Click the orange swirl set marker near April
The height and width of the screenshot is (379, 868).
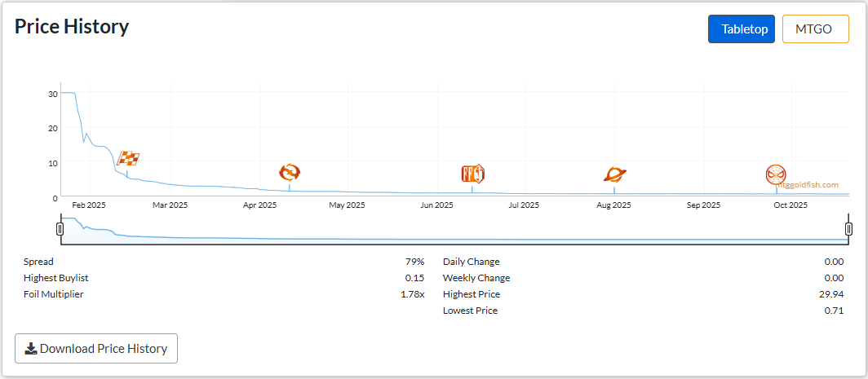coord(290,173)
